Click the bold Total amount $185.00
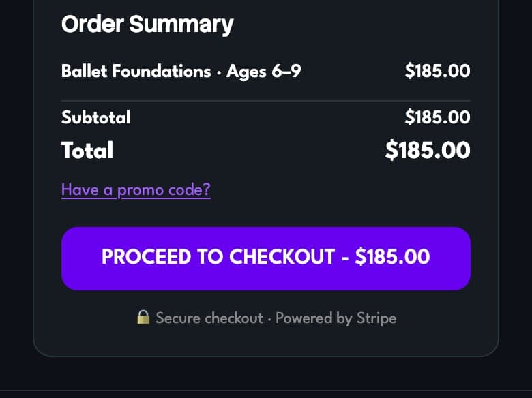Viewport: 532px width, 398px height. (428, 150)
